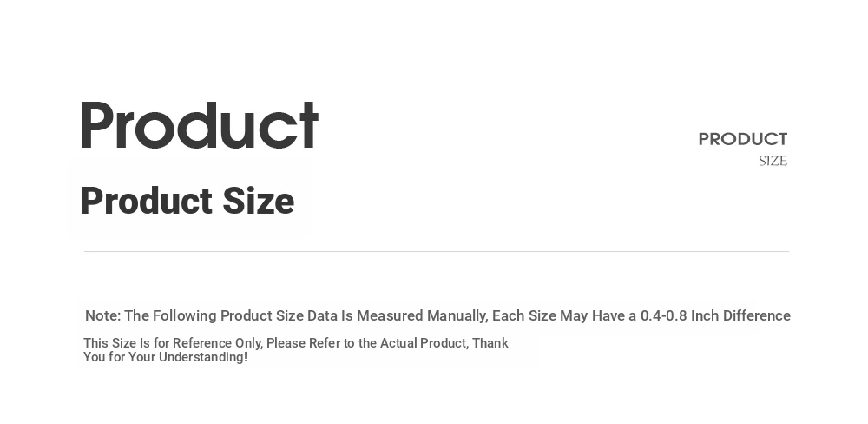Screen dimensions: 868x424
Task: Click the word "Note:" starting the notice
Action: [103, 316]
